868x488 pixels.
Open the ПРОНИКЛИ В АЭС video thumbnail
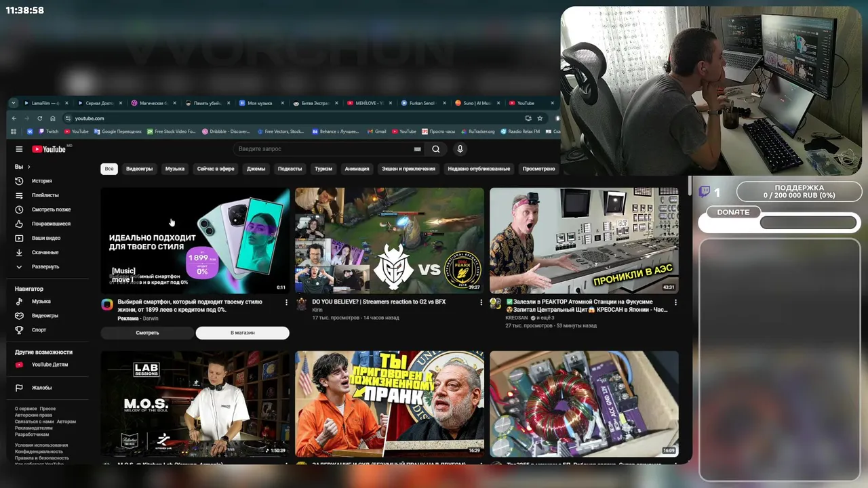click(x=585, y=241)
